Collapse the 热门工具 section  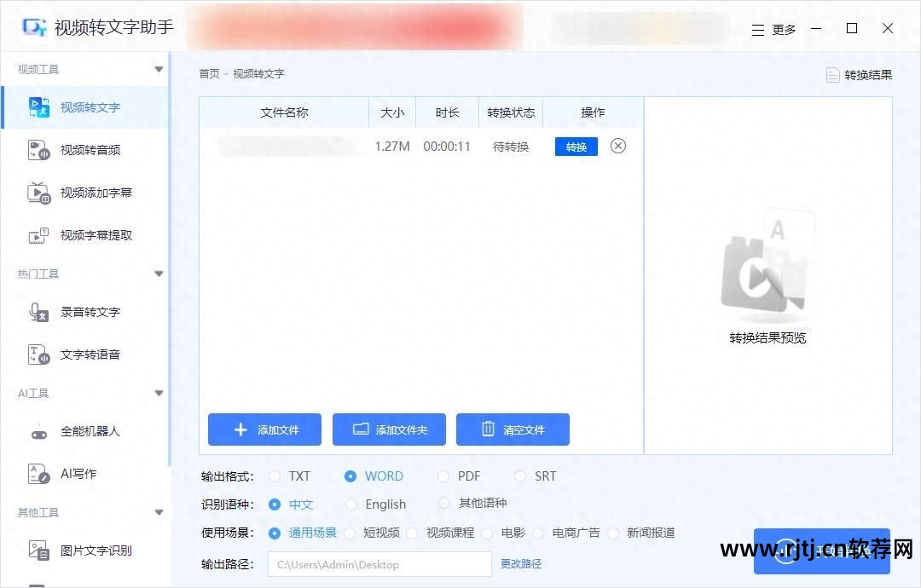(x=159, y=274)
